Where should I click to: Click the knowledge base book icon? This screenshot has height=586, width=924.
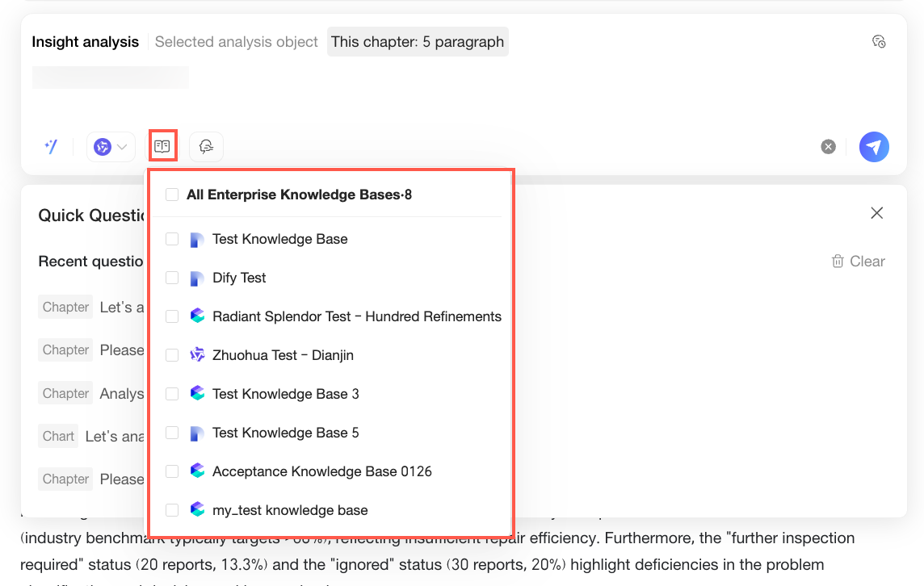click(x=162, y=146)
